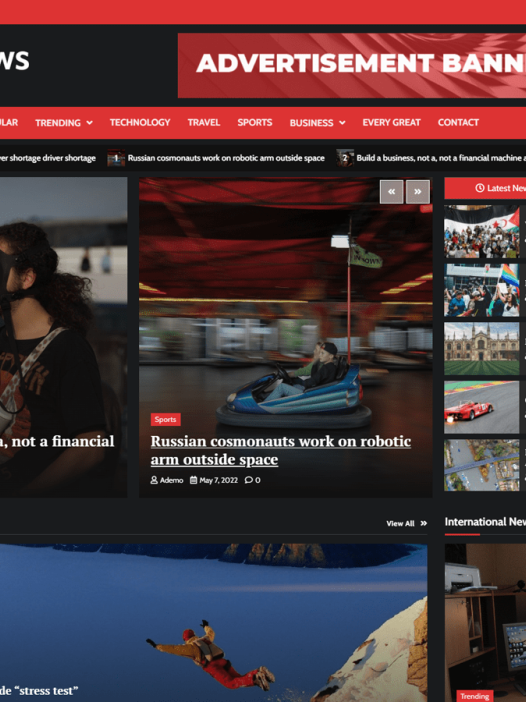Open the Contact page
Screen dimensions: 526x702
click(458, 123)
